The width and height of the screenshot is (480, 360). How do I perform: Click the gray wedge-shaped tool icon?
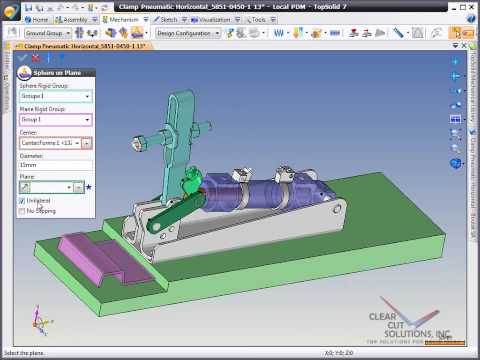[380, 33]
